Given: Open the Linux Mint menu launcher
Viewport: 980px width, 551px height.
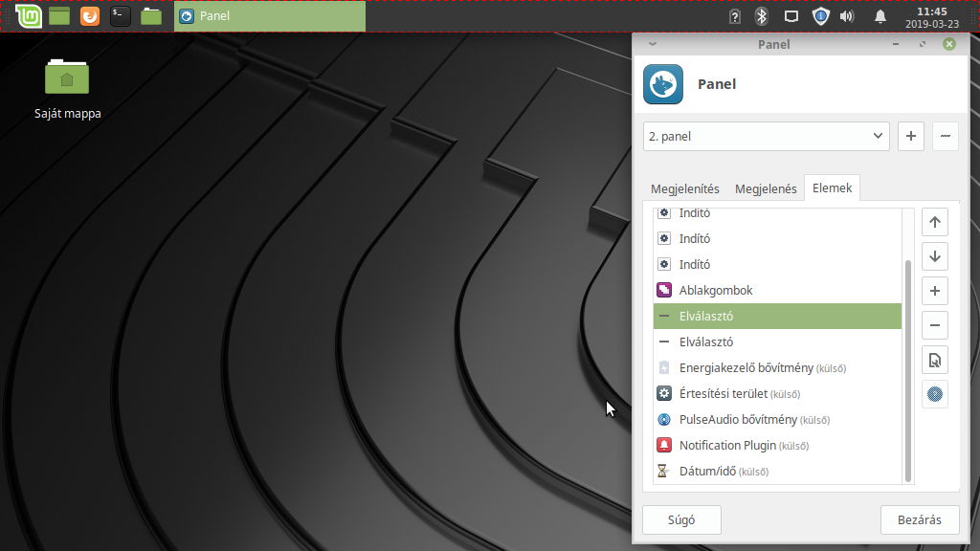Looking at the screenshot, I should click(29, 15).
